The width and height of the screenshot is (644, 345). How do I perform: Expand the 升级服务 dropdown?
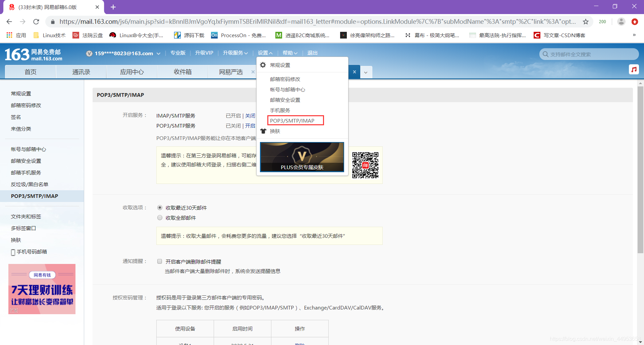(235, 53)
